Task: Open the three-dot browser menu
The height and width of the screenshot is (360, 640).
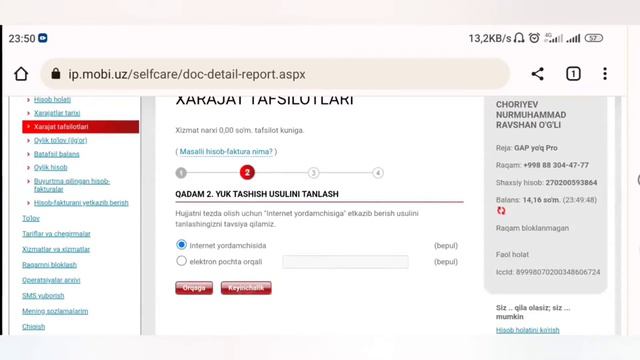Action: (x=605, y=74)
